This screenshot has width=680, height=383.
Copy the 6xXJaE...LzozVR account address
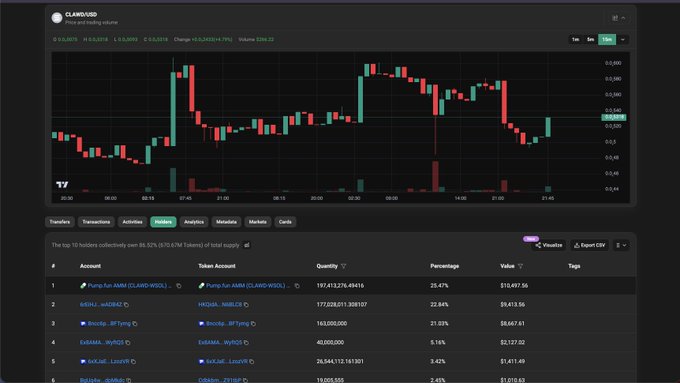(x=134, y=361)
